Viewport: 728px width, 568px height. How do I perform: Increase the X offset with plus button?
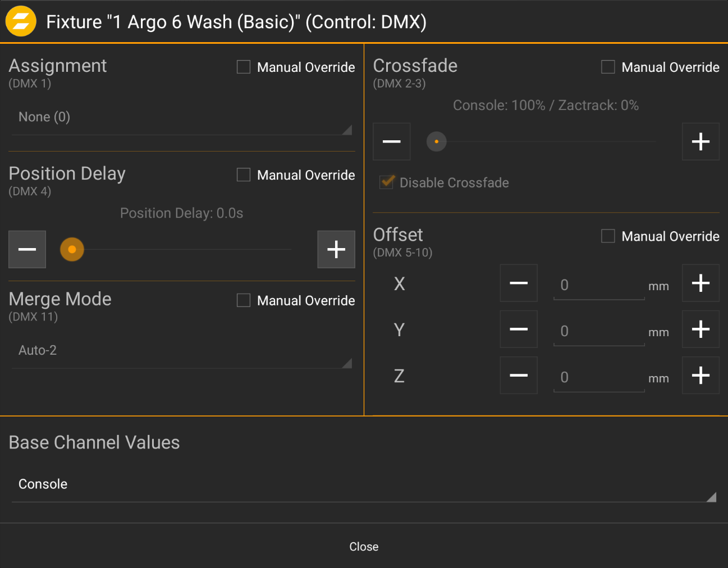click(x=700, y=283)
